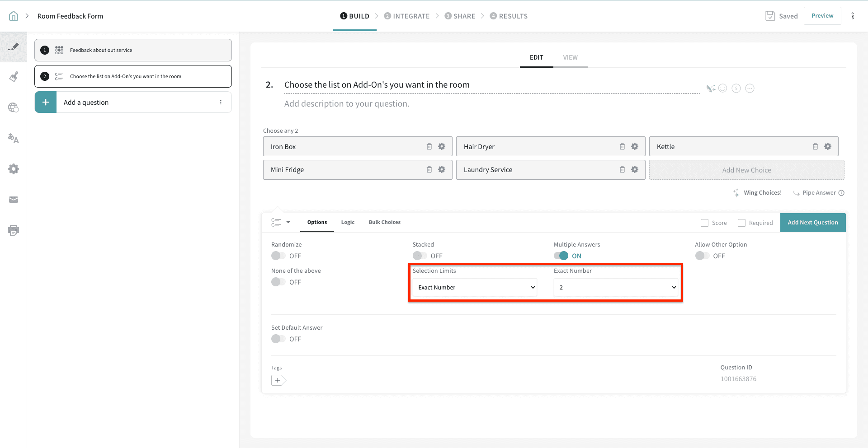868x448 pixels.
Task: Open the Selection Limits dropdown
Action: 475,287
